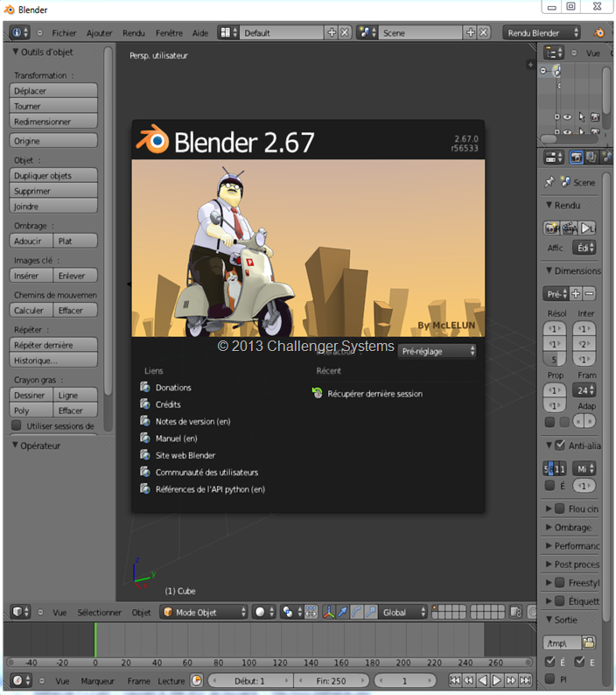Viewport: 616px width, 695px height.
Task: Delete the Default screen layout
Action: [x=346, y=32]
